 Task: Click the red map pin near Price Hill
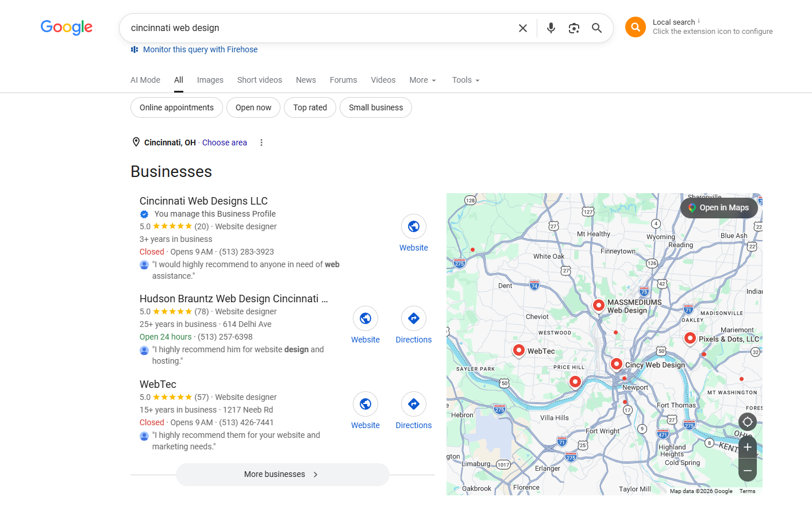point(575,382)
